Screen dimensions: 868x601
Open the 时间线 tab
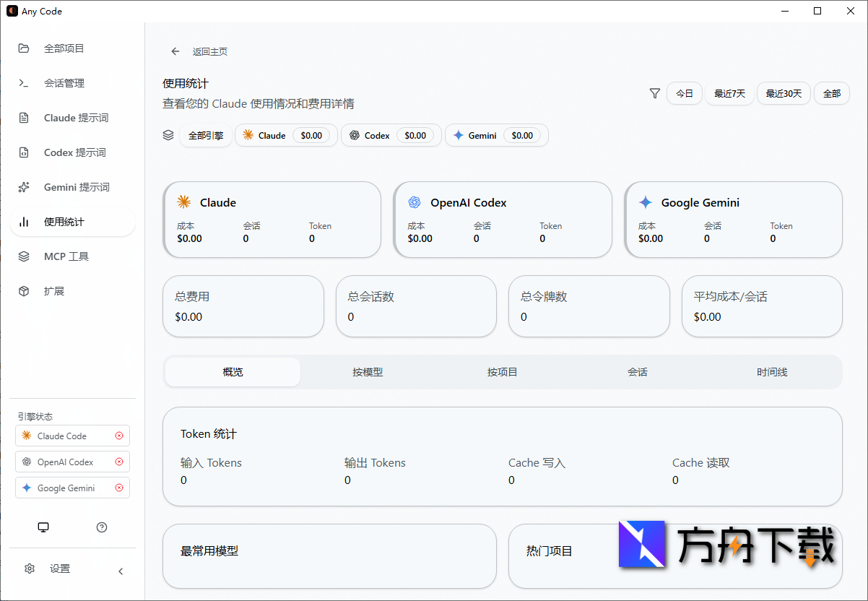coord(772,372)
